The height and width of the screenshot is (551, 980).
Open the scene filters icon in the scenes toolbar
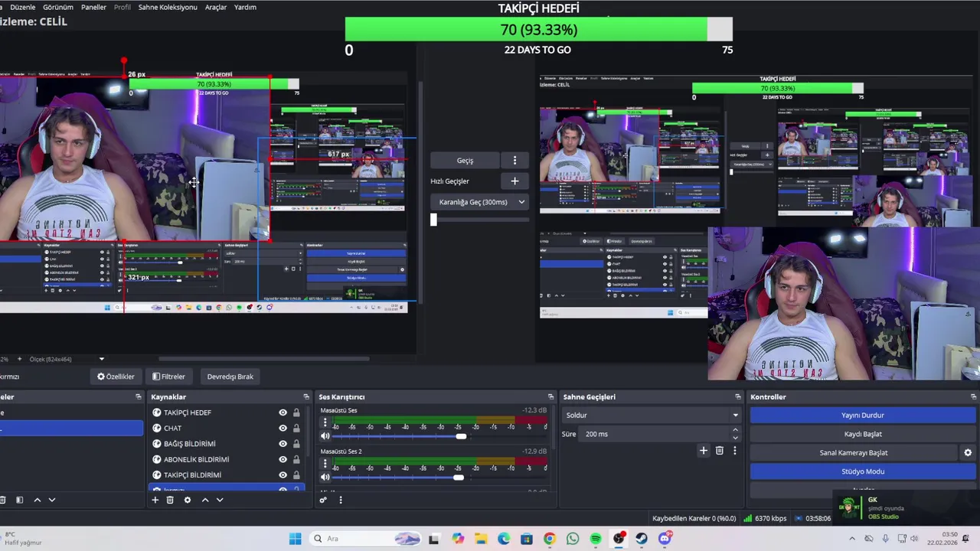click(19, 500)
